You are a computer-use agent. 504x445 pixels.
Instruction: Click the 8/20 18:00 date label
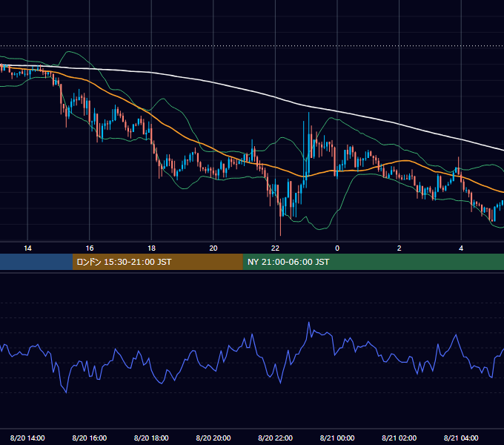tap(151, 438)
